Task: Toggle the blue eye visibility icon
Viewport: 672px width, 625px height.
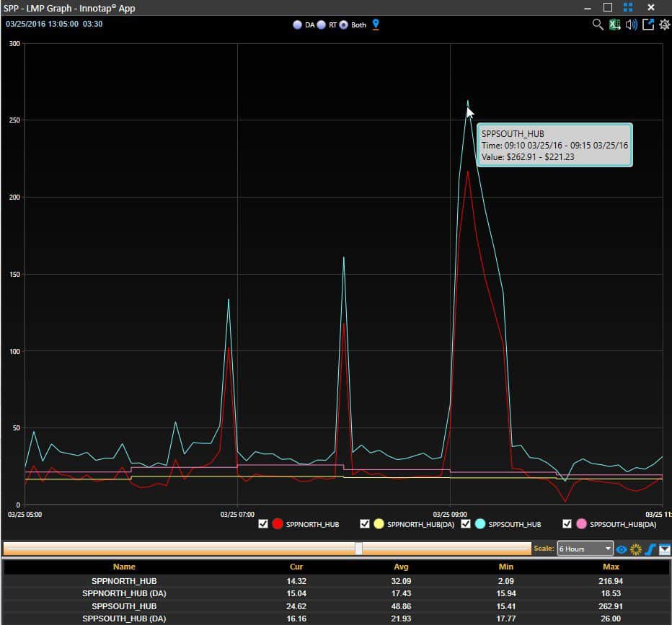Action: pos(621,549)
